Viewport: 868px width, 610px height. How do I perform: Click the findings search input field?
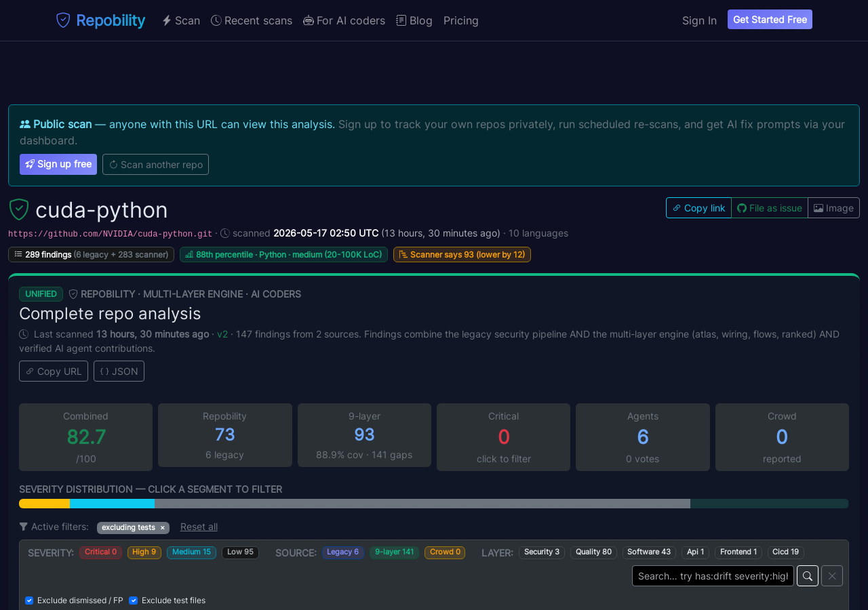tap(713, 576)
